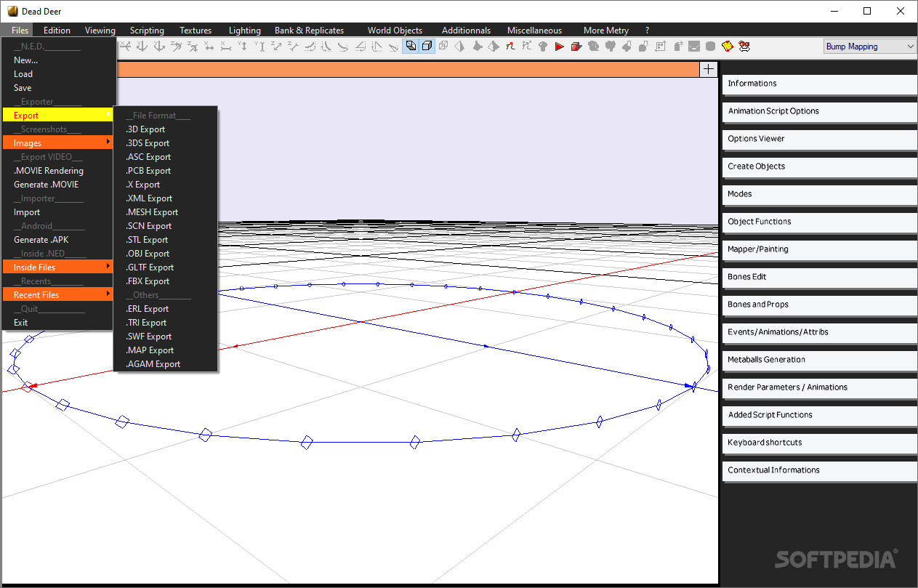Expand the Events/Animations/Attribs panel
The width and height of the screenshot is (918, 588).
point(820,332)
